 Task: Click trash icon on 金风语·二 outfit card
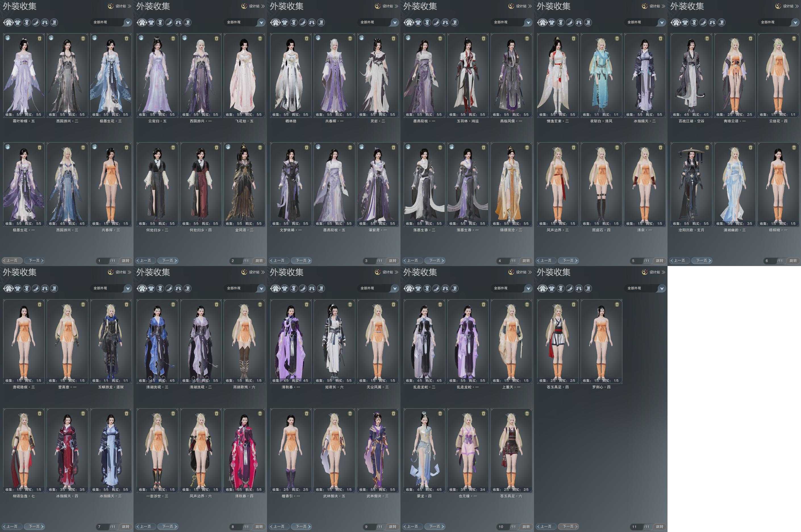pos(260,148)
